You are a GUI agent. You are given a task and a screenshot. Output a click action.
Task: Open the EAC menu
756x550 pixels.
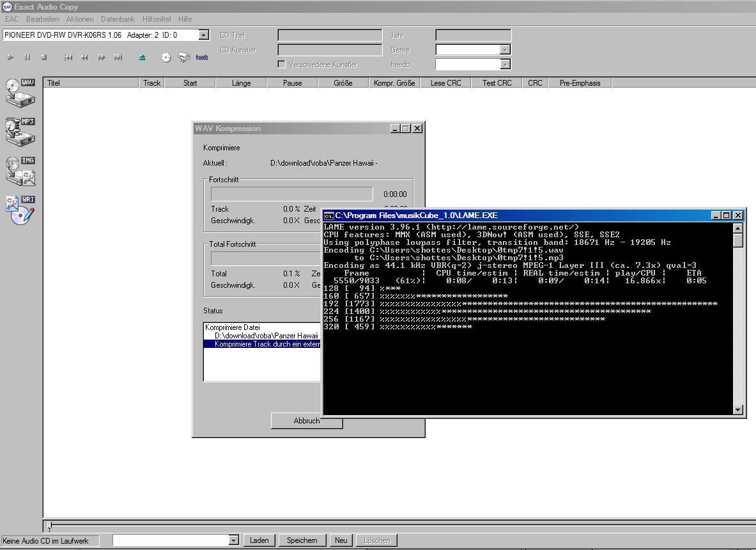[x=12, y=19]
